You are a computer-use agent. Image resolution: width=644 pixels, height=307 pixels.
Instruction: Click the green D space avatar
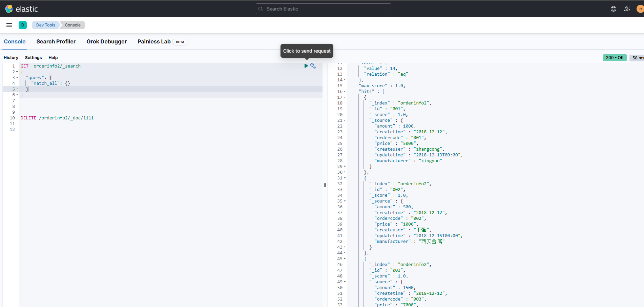[x=23, y=25]
